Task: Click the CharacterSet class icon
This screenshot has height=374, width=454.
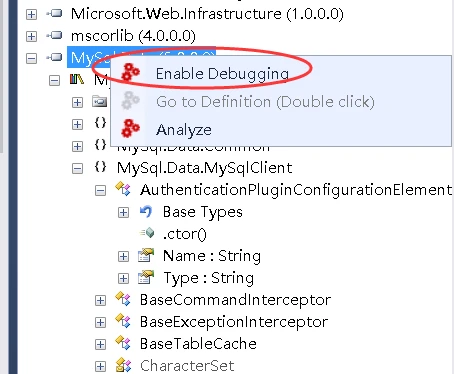Action: click(123, 366)
